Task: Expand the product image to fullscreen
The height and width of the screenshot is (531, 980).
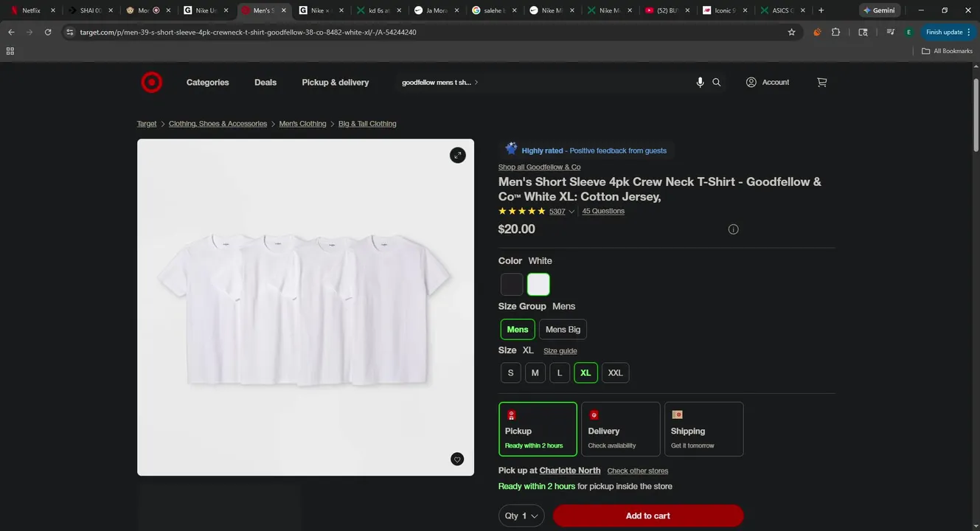Action: click(458, 155)
